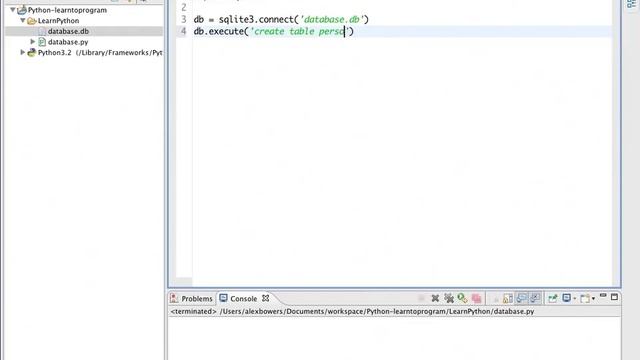Image resolution: width=640 pixels, height=360 pixels.
Task: Click line number 3 in the editor gutter
Action: point(184,19)
